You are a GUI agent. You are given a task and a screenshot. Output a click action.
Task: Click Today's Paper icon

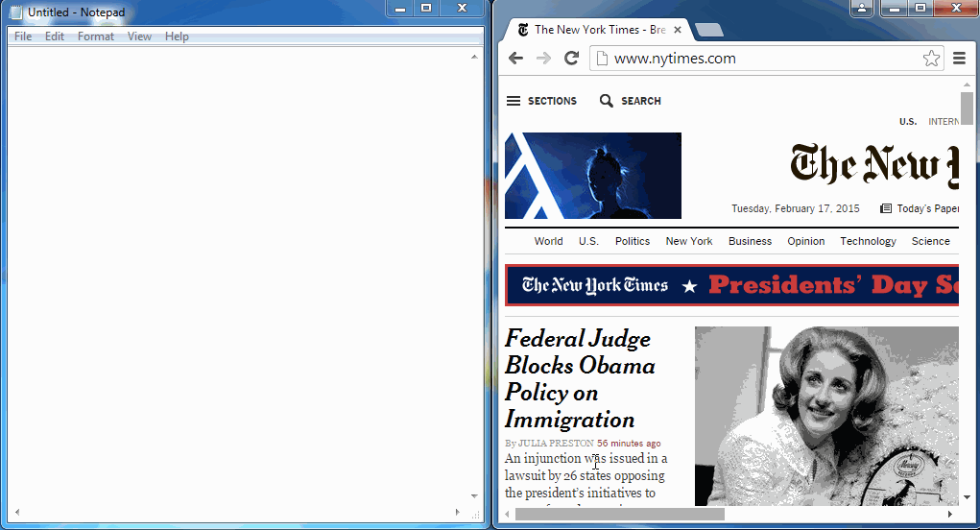tap(886, 208)
